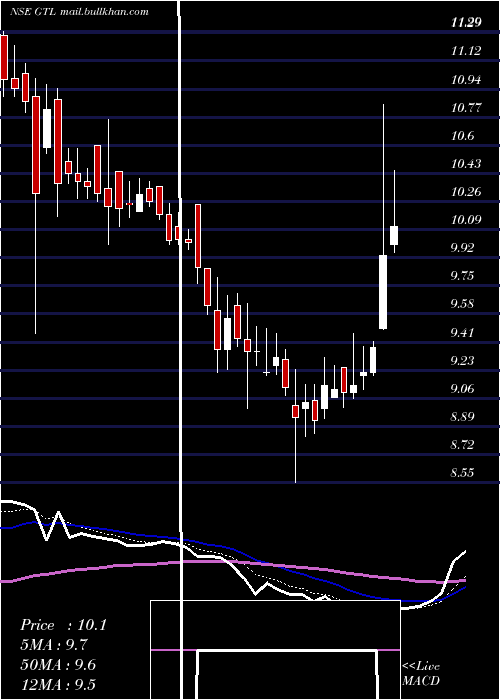Select the 5MA : 9.7 legend entry
This screenshot has height=700, width=500.
coord(54,645)
